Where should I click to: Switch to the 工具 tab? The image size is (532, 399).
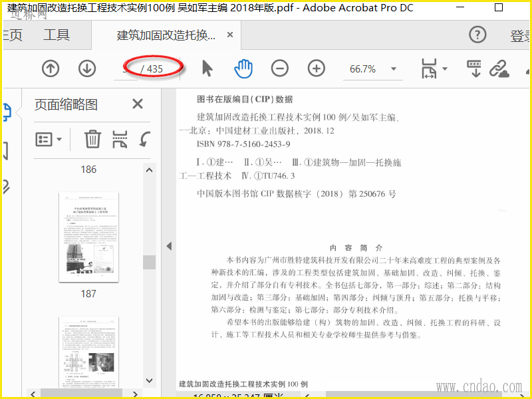click(x=57, y=35)
